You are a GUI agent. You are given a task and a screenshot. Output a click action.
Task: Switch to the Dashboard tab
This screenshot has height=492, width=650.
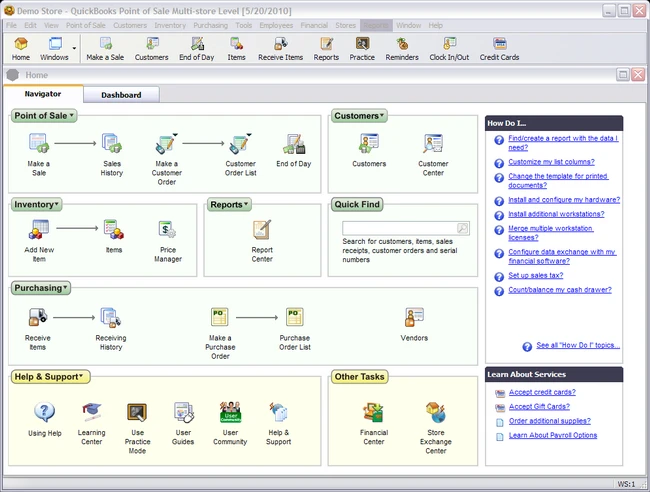click(x=121, y=95)
